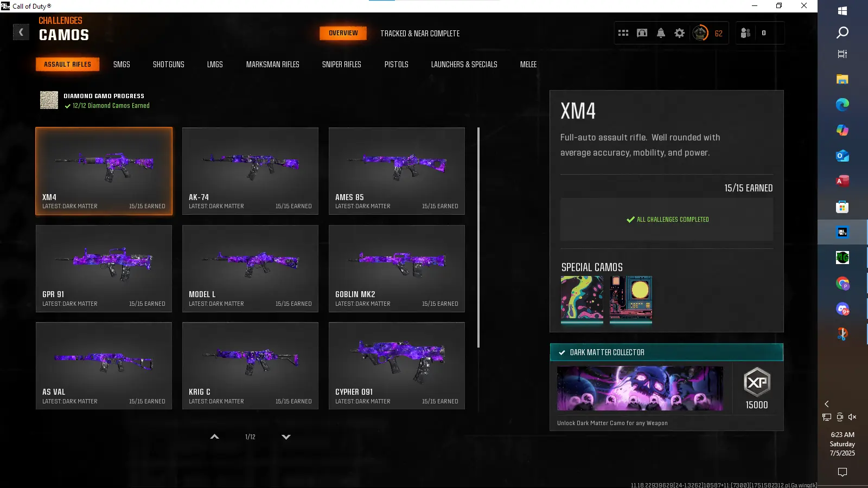Click the All Challenges Completed box
Image resolution: width=868 pixels, height=488 pixels.
pyautogui.click(x=667, y=220)
